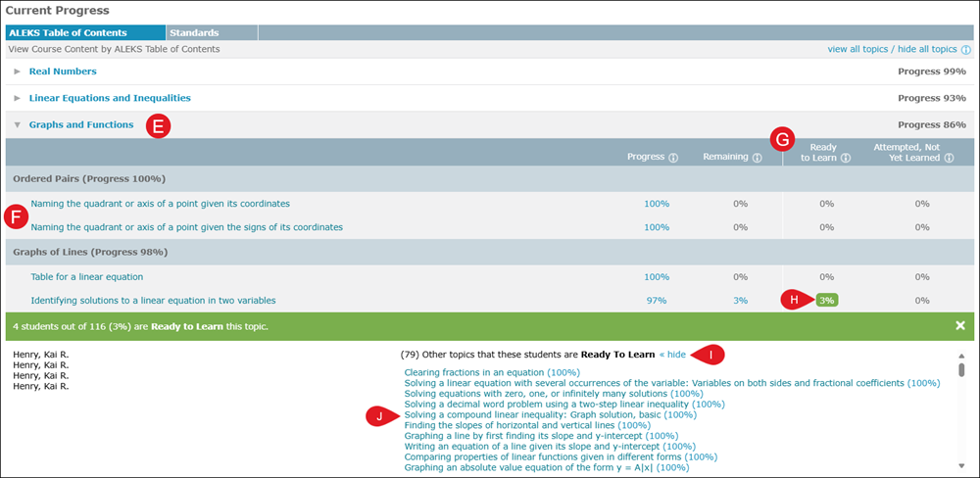Screen dimensions: 980x478
Task: Switch to the Standards tab
Action: (194, 33)
